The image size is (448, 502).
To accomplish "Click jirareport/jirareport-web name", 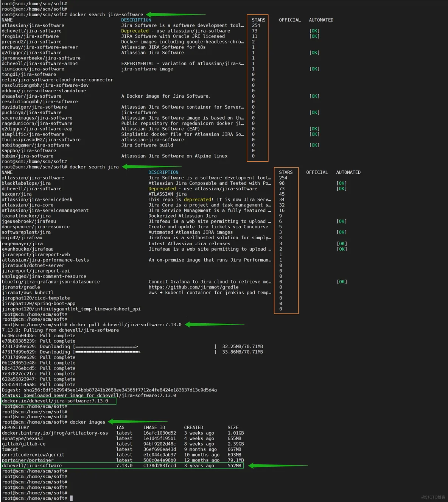I will pos(36,255).
